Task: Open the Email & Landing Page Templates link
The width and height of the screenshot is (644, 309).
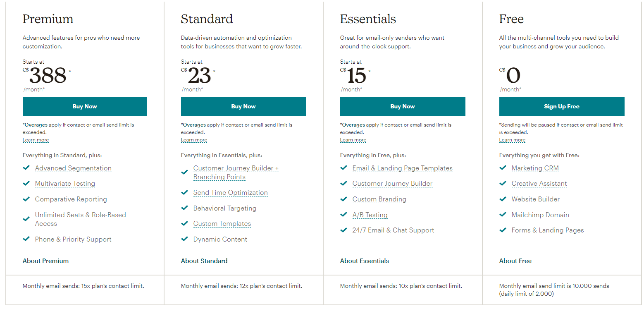Action: (x=403, y=168)
